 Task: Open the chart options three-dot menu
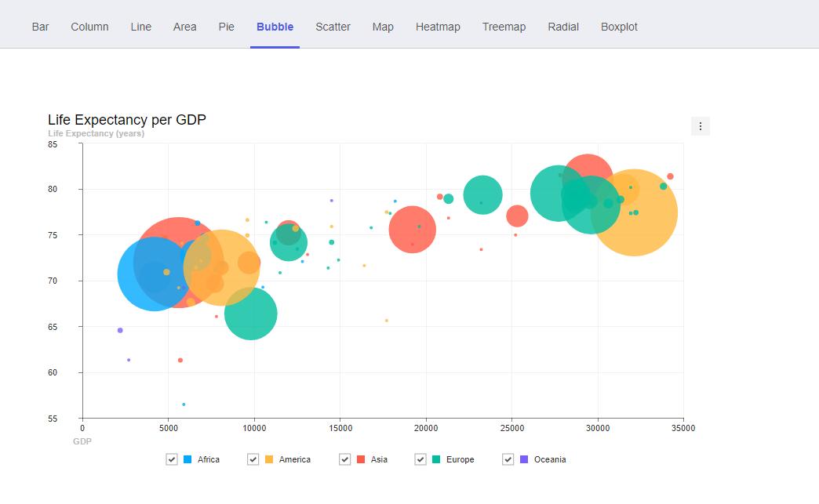point(700,126)
